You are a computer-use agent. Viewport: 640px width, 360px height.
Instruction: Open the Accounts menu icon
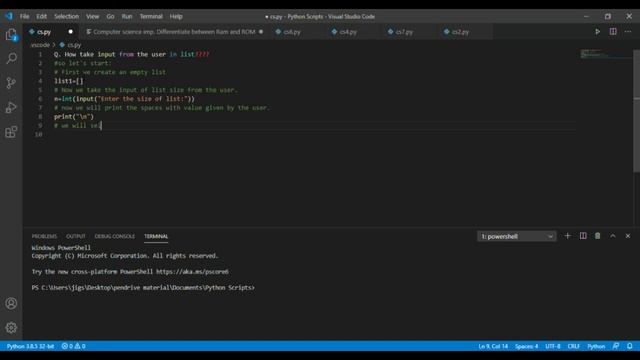(11, 303)
